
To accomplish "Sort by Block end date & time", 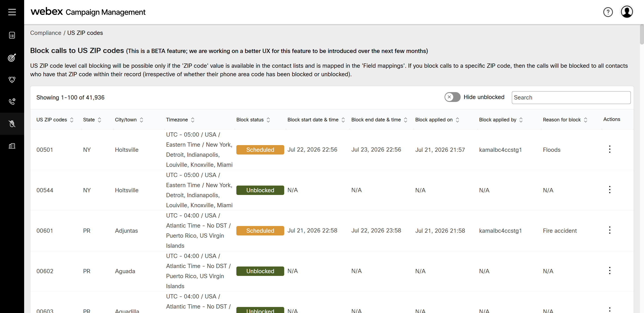I will tap(405, 120).
